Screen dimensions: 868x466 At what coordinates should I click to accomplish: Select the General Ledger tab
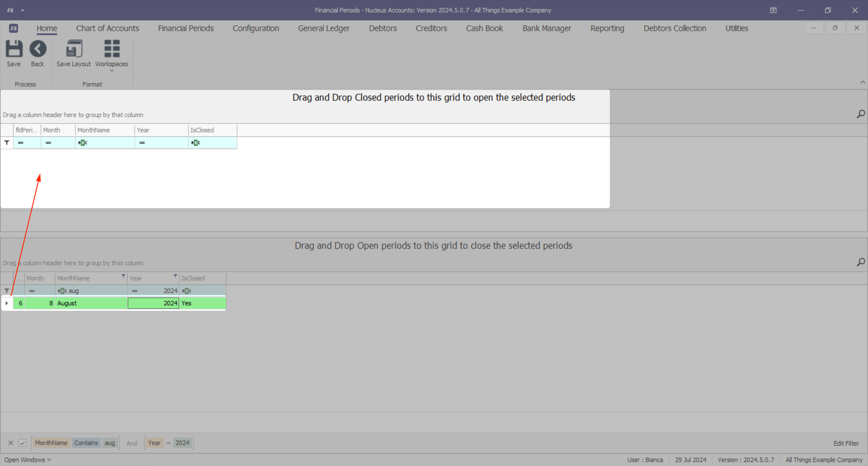tap(324, 28)
